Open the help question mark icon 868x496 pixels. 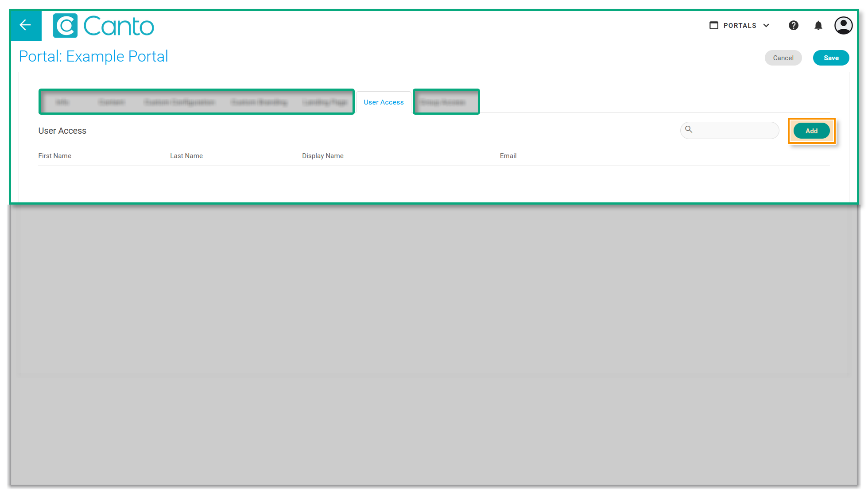793,26
